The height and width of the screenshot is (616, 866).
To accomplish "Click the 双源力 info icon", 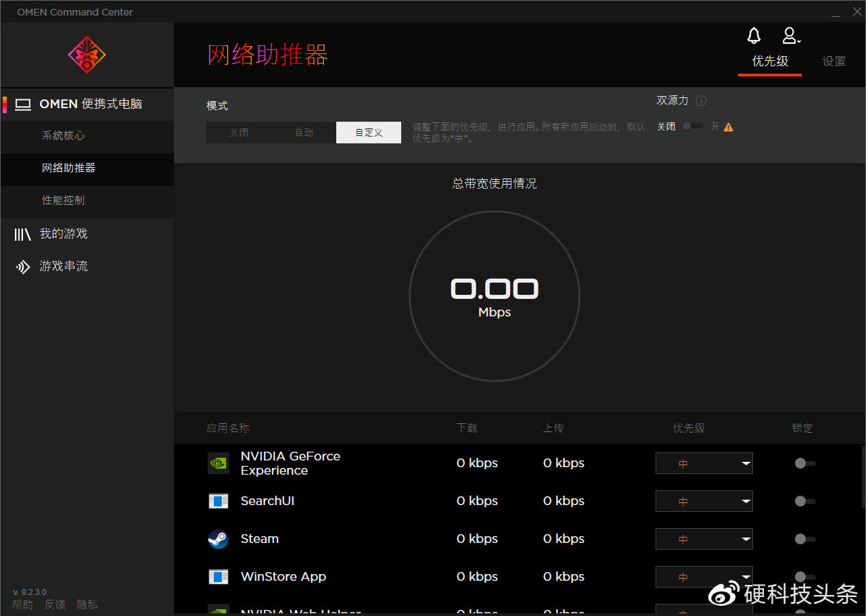I will click(x=701, y=100).
